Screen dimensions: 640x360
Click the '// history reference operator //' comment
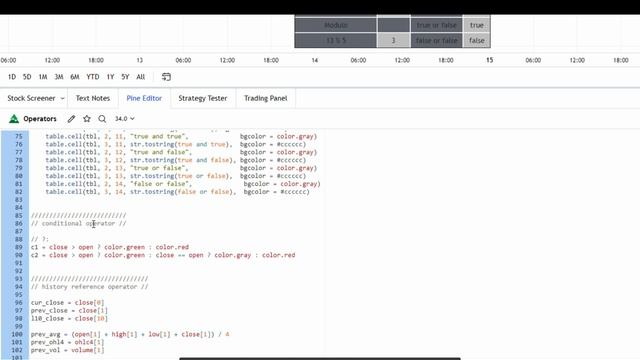(x=90, y=287)
